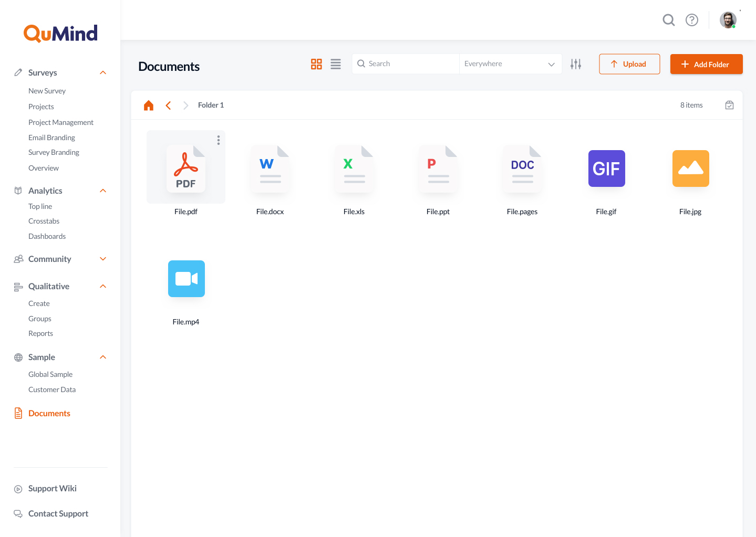This screenshot has width=756, height=537.
Task: Click the File.mp4 file name
Action: pos(186,322)
